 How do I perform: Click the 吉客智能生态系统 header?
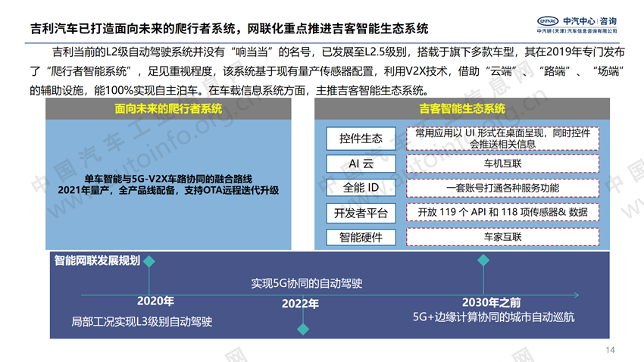(462, 109)
